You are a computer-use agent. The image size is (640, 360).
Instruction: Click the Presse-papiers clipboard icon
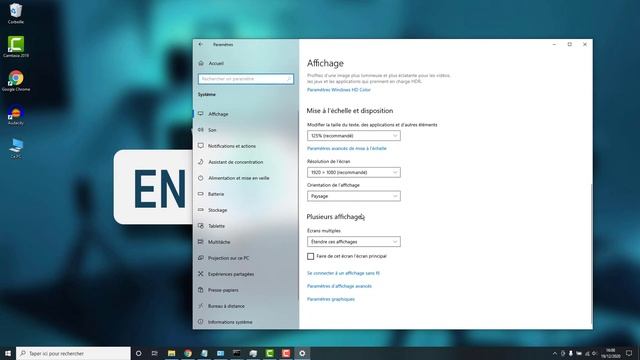(200, 290)
